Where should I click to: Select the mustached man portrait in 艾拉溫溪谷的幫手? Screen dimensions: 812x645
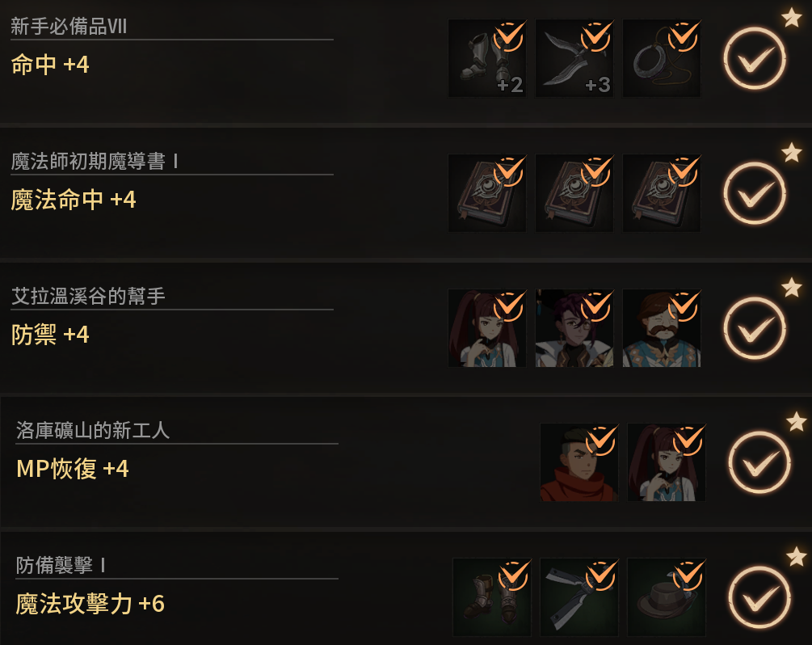662,328
